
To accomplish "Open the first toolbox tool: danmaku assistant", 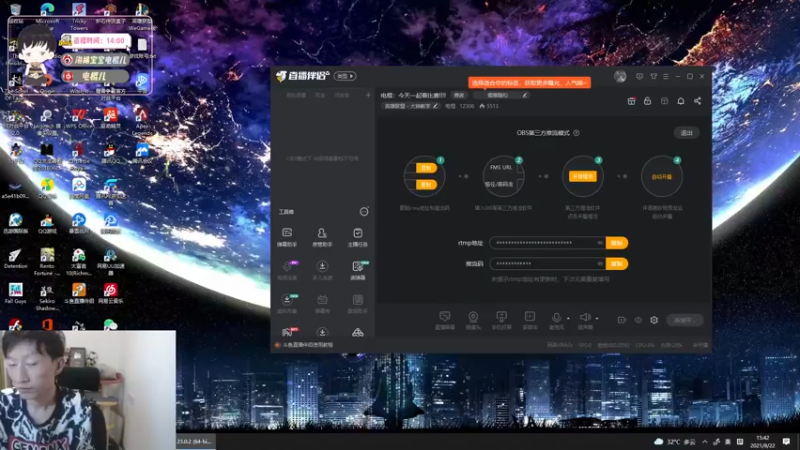I will (x=287, y=237).
